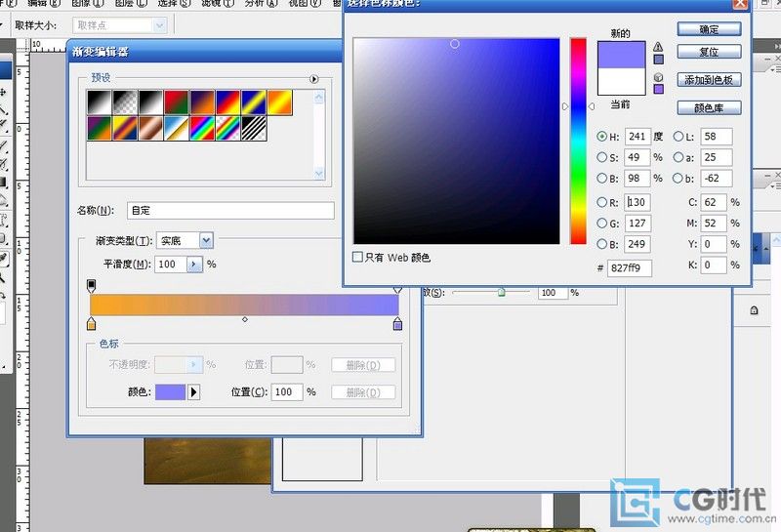Select the right opacity stop above gradient bar
The height and width of the screenshot is (532, 781).
(397, 289)
